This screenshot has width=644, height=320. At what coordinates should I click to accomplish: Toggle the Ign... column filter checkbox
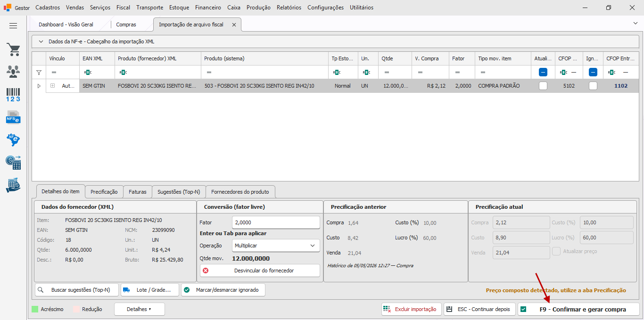593,72
